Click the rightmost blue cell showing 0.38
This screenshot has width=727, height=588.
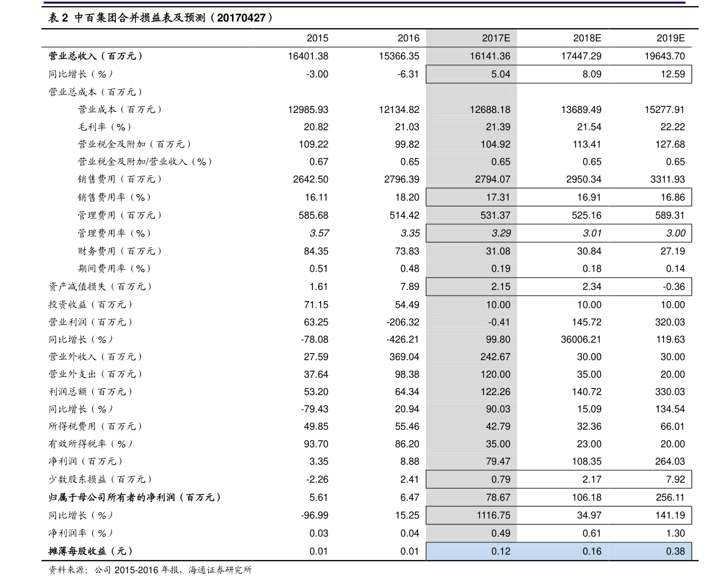676,550
